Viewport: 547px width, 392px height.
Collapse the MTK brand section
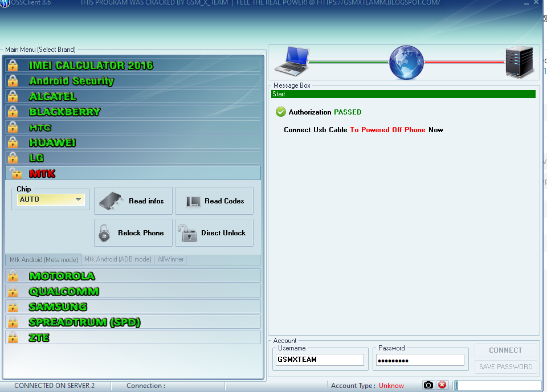pos(133,173)
